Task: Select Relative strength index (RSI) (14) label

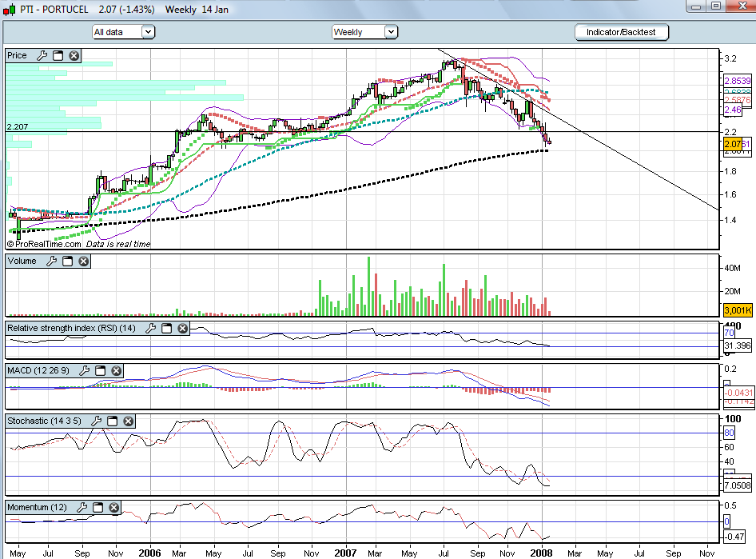Action: tap(71, 328)
